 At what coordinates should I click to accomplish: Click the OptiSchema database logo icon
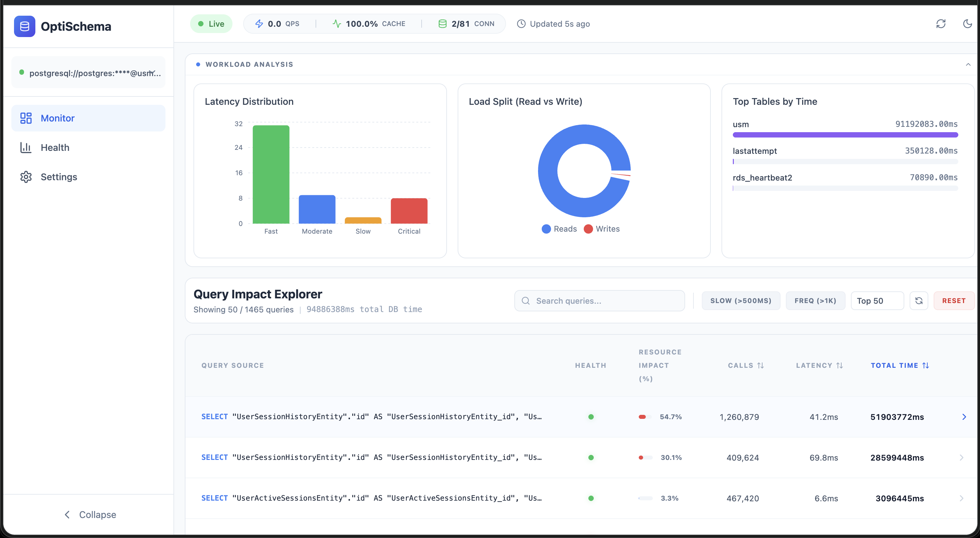click(24, 26)
